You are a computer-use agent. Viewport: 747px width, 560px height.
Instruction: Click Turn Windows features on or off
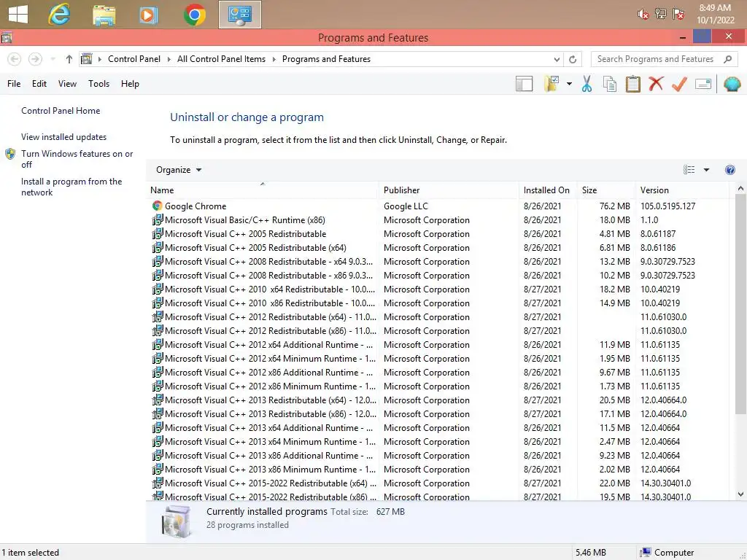click(x=77, y=159)
